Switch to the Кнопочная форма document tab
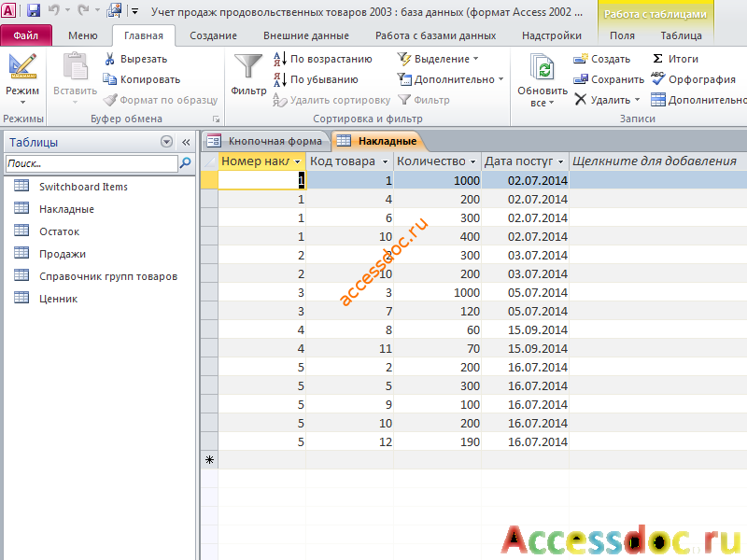Screen dimensions: 747x560 point(266,141)
